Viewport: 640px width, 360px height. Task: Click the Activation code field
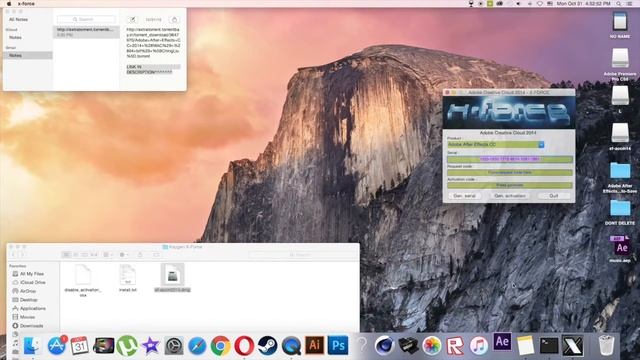pyautogui.click(x=510, y=185)
